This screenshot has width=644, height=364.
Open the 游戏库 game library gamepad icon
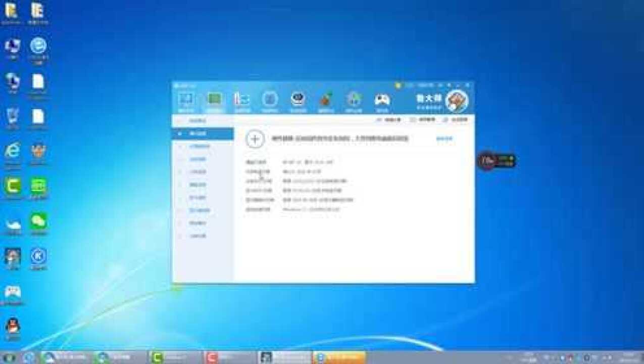[382, 101]
